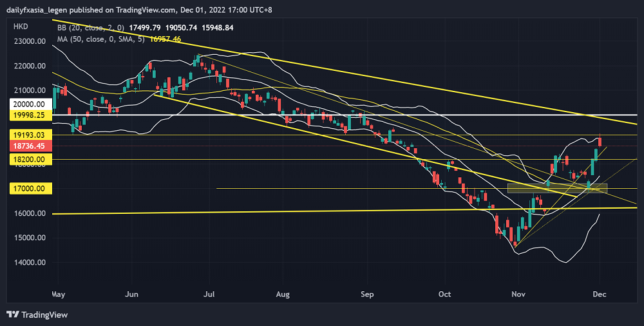Image resolution: width=644 pixels, height=326 pixels.
Task: Click the 22000.00 price axis label
Action: 29,66
